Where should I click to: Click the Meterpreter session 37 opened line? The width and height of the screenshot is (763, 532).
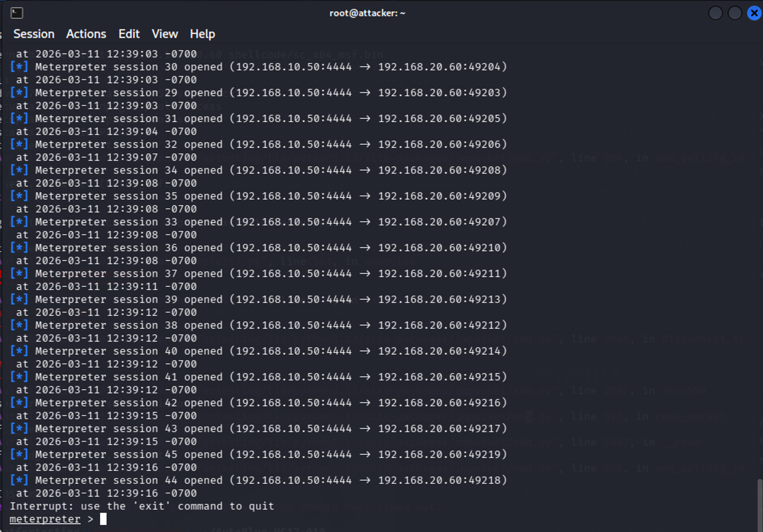pos(192,273)
